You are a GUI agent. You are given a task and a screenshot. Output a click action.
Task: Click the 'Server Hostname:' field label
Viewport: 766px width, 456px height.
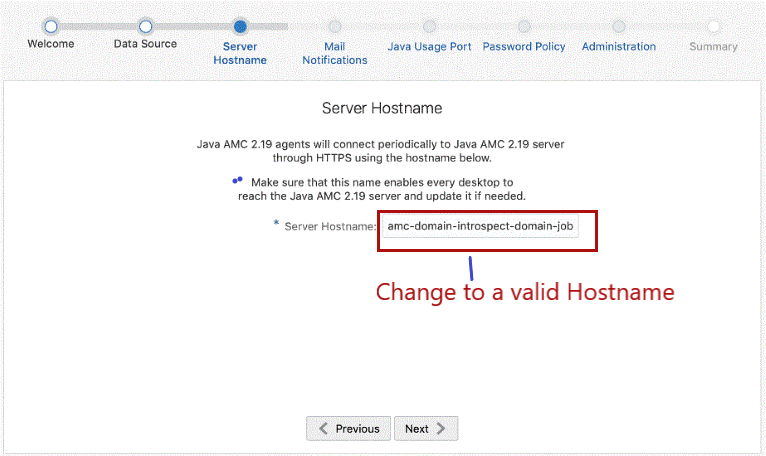[x=330, y=226]
